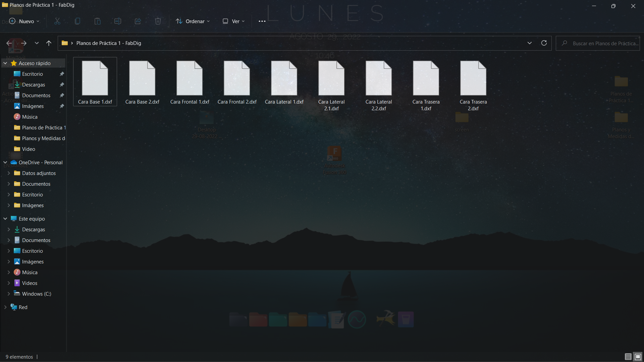Unpin Descargas from Quick Access
Viewport: 644px width, 362px height.
pos(62,84)
